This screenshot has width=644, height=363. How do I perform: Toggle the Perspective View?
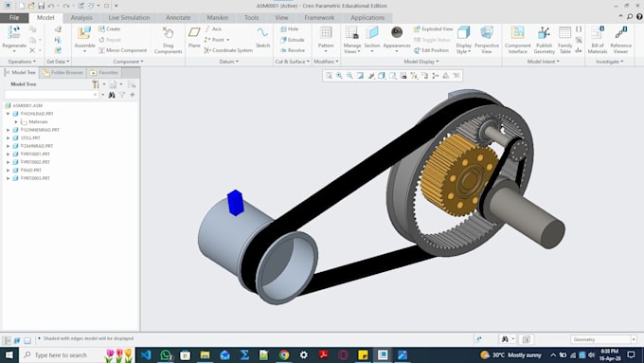tap(487, 40)
